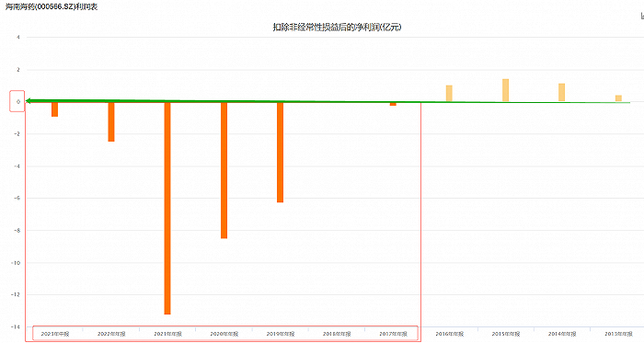This screenshot has width=644, height=343.
Task: Click the 2015年年报 axis label
Action: pyautogui.click(x=506, y=334)
